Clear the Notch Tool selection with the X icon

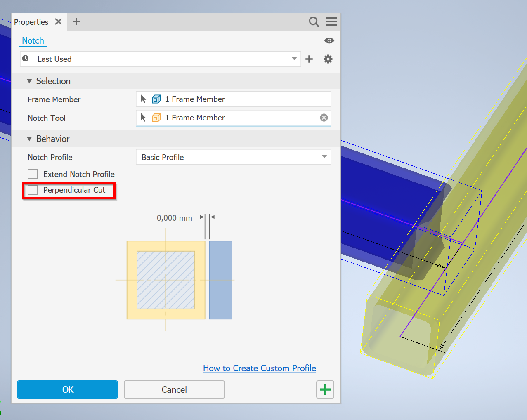[x=324, y=118]
